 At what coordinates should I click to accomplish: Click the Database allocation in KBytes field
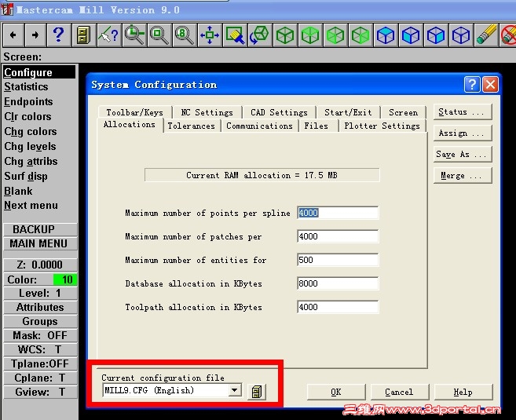point(338,283)
